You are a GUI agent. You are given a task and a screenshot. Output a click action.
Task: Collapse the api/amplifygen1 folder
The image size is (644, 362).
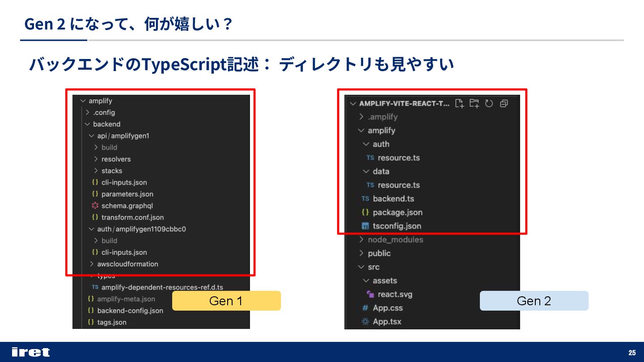(92, 136)
